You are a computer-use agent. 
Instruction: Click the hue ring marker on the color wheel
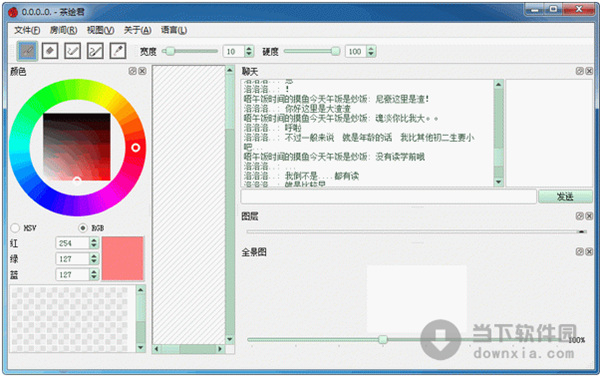(135, 148)
